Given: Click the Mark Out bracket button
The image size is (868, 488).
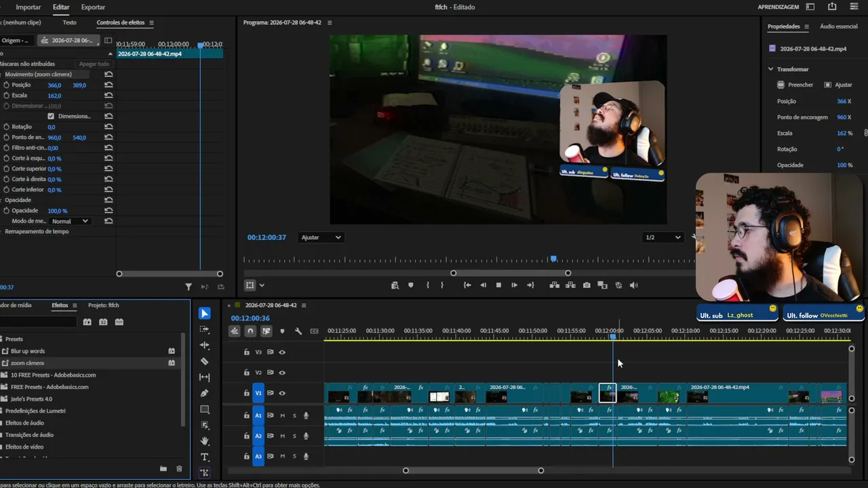Looking at the screenshot, I should pos(442,285).
